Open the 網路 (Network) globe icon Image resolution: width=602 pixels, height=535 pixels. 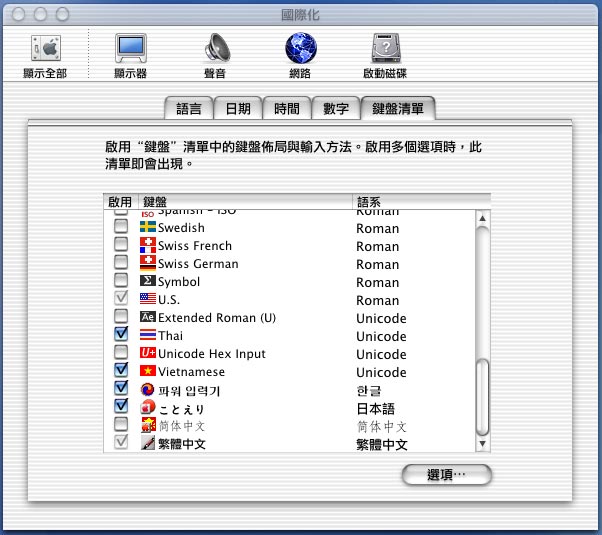coord(300,50)
